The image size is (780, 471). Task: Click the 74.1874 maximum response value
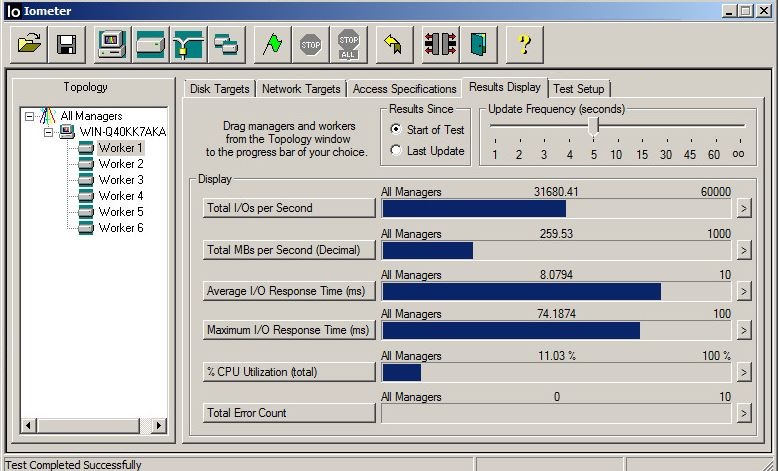[556, 314]
